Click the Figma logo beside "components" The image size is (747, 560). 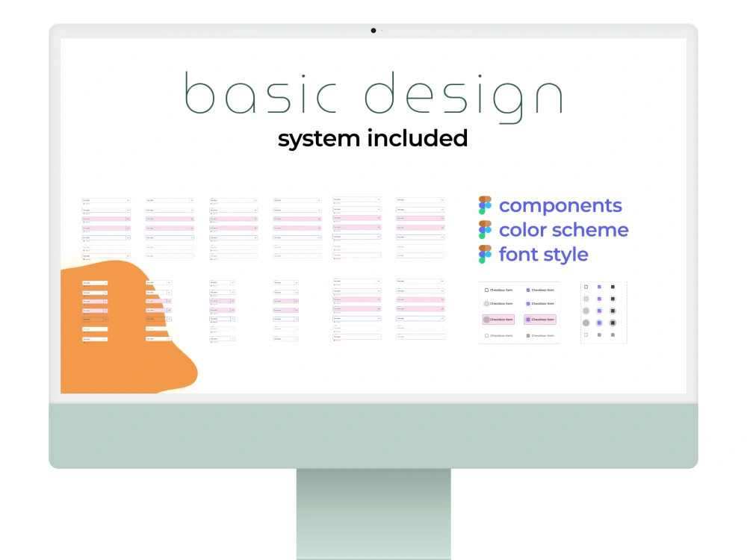(485, 205)
